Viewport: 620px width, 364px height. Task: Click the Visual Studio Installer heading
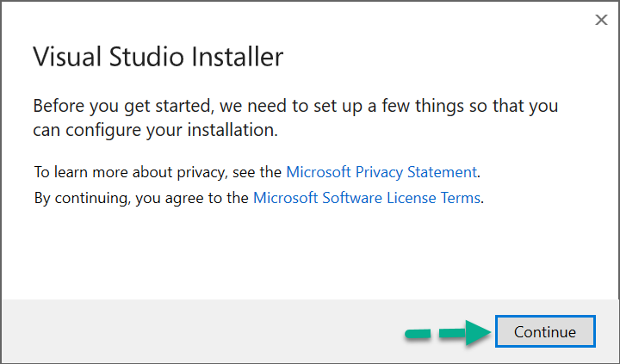[x=158, y=58]
